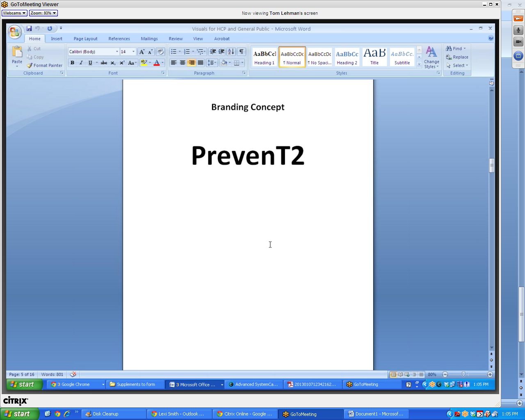Click the zoom slider handle in Word
Viewport: 525px width, 420px height.
click(463, 374)
